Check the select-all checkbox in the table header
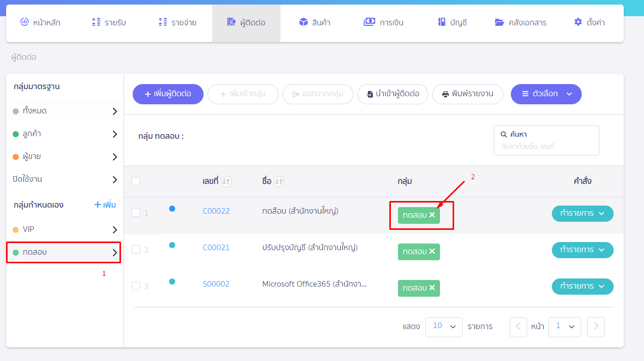Viewport: 644px width, 361px height. pos(136,181)
